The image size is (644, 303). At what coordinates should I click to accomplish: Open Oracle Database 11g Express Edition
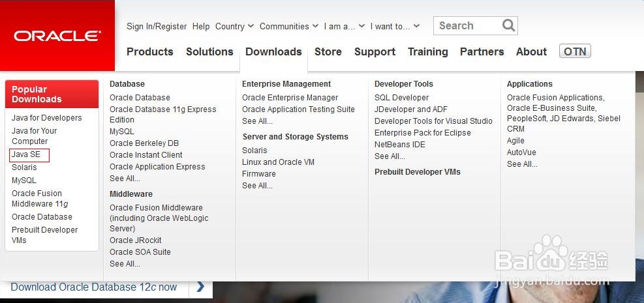(162, 115)
